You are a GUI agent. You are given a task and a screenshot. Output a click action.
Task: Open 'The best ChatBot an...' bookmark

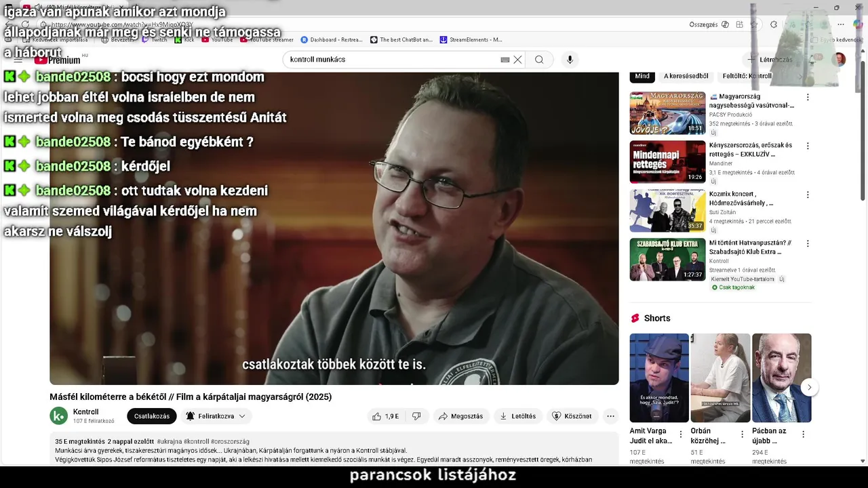[x=401, y=40]
